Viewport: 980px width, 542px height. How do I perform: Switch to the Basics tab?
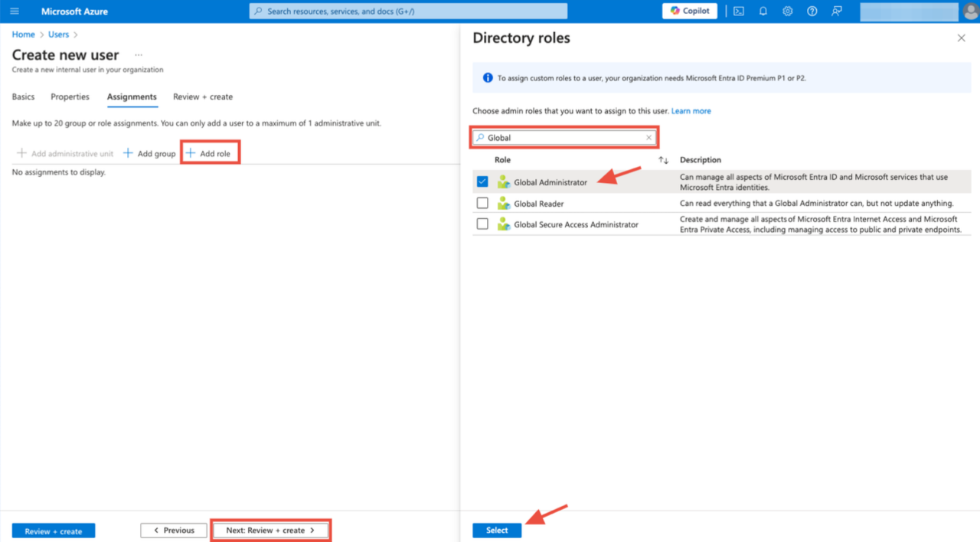pos(23,96)
